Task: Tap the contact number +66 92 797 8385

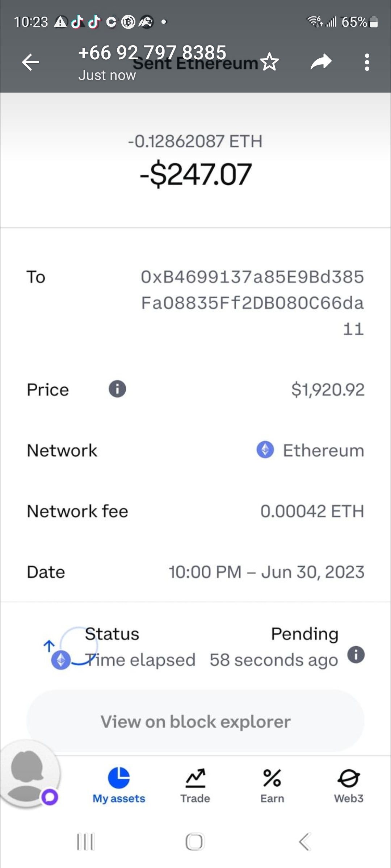Action: point(152,53)
